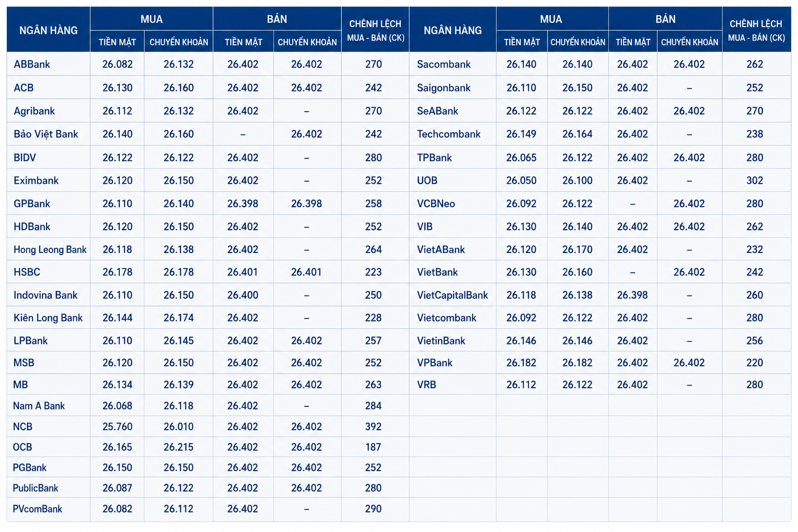798x532 pixels.
Task: Click the NCB spread value 392
Action: pos(374,427)
